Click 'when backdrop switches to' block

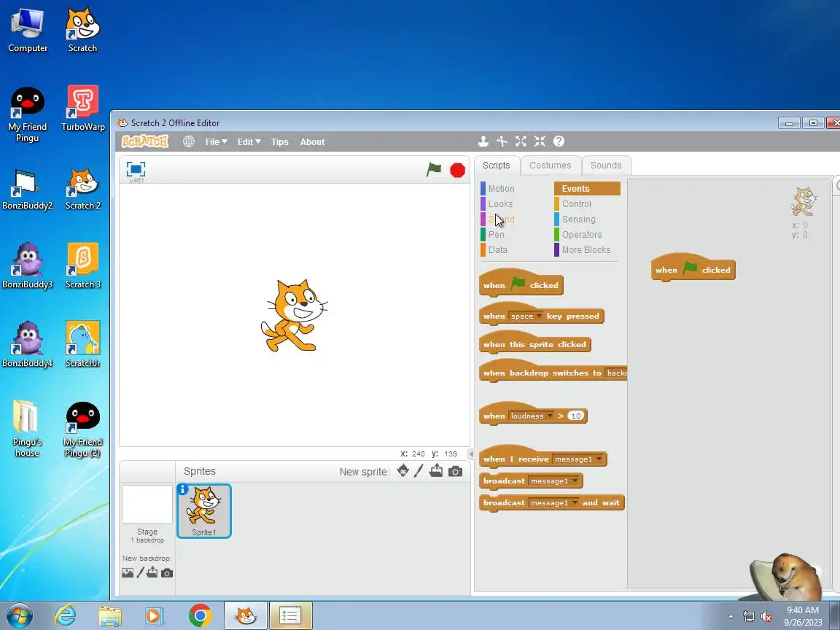click(x=553, y=372)
